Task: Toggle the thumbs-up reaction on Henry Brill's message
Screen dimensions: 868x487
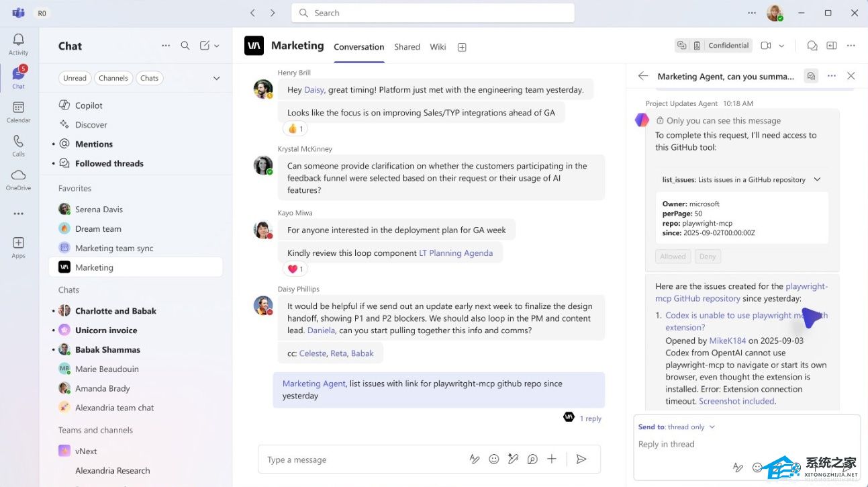Action: point(295,128)
